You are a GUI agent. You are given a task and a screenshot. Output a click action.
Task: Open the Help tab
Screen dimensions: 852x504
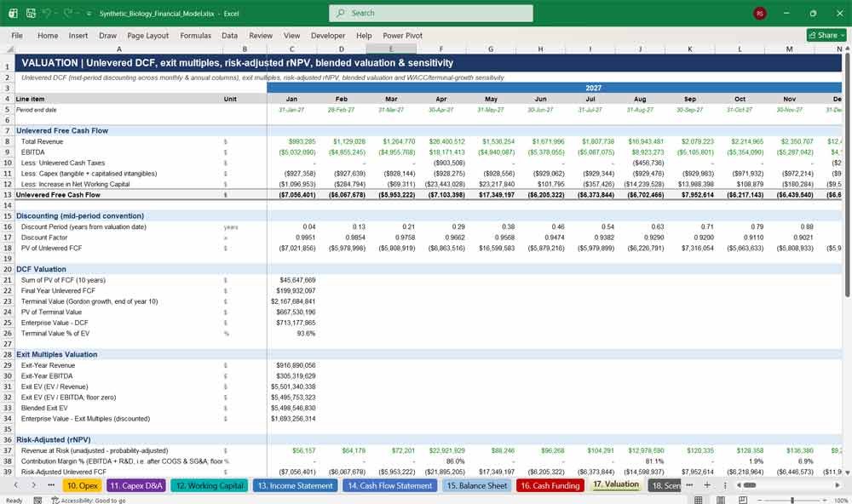pos(364,35)
